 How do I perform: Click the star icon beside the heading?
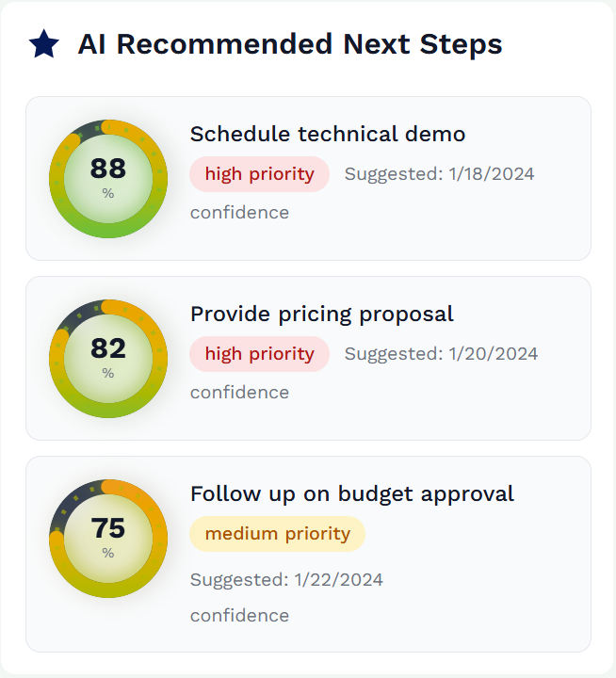[x=44, y=44]
